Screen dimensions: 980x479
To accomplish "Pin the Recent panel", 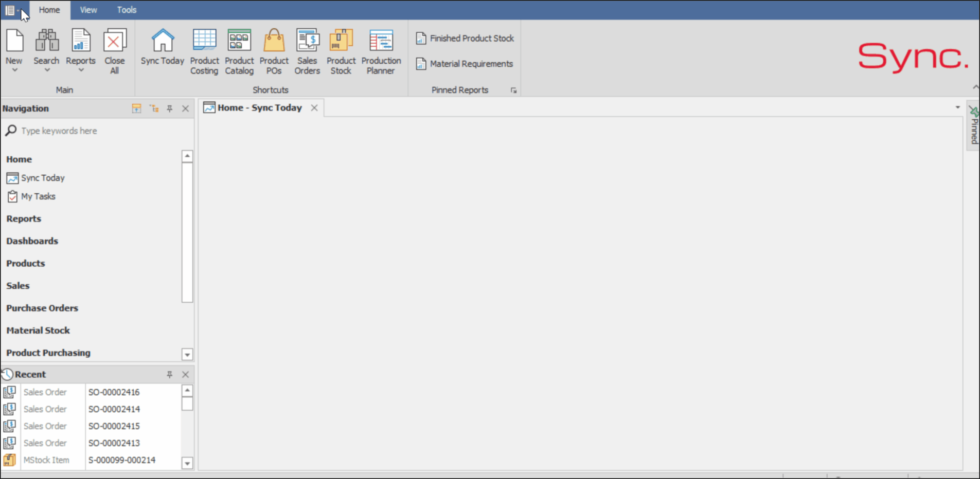I will tap(170, 375).
